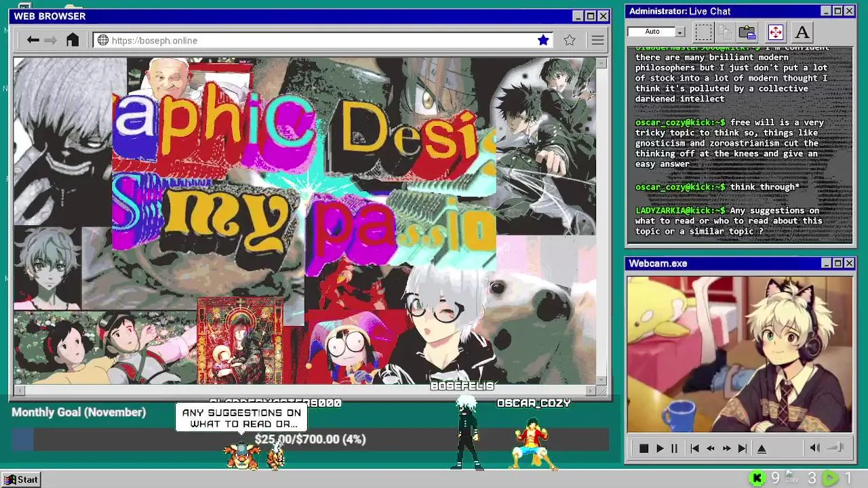Click the blue filled bookmark star
This screenshot has width=868, height=488.
click(543, 40)
